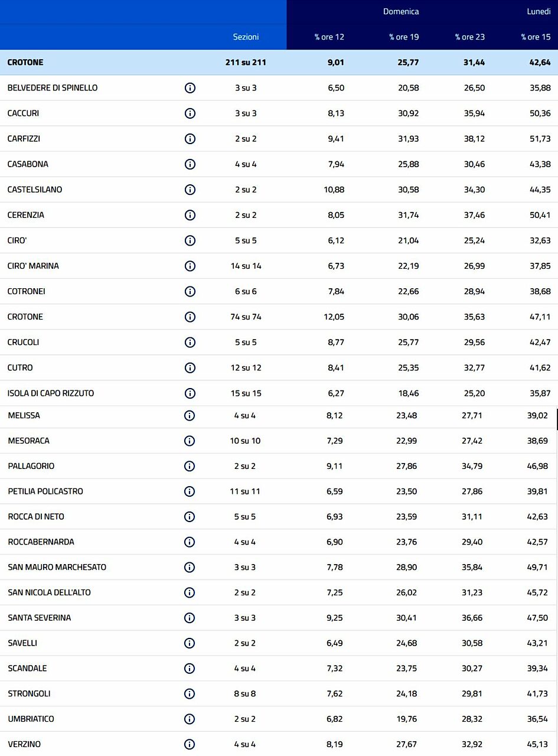Viewport: 558px width, 756px height.
Task: Select the '% ore 23' column header
Action: 470,37
